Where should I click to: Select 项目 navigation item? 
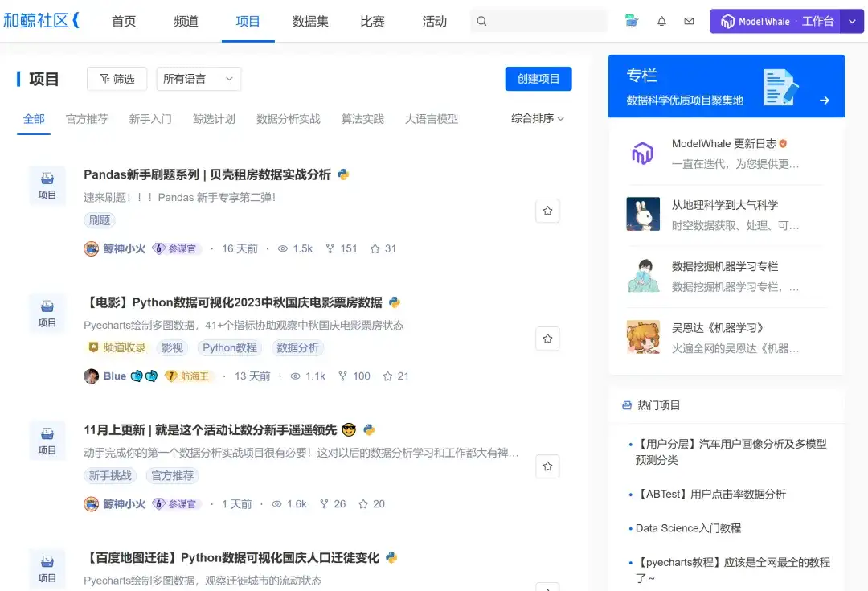[248, 21]
